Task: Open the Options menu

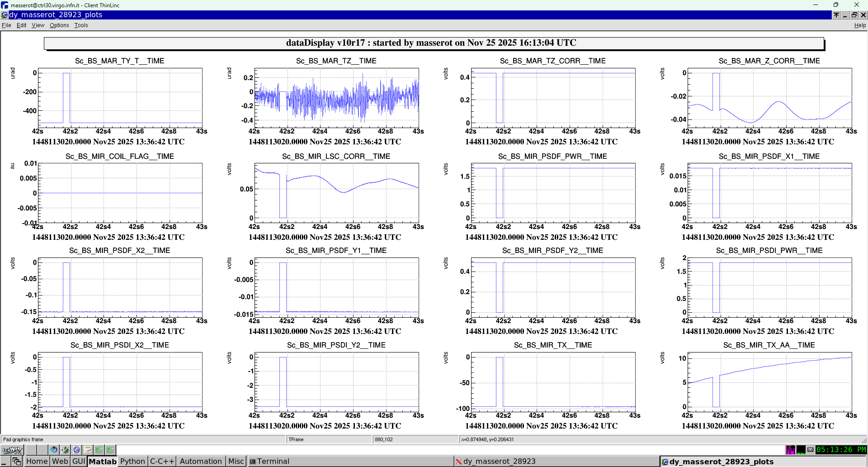Action: pyautogui.click(x=59, y=25)
